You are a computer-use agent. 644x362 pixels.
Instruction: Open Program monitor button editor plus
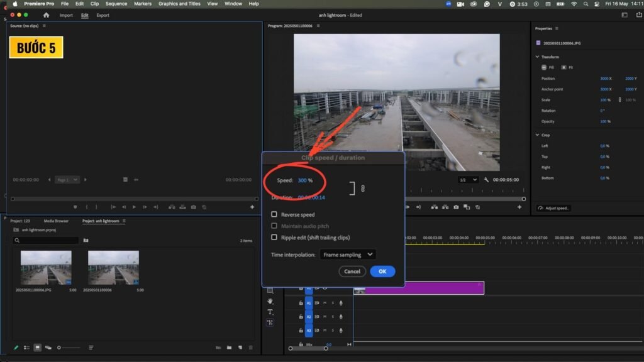pyautogui.click(x=519, y=207)
